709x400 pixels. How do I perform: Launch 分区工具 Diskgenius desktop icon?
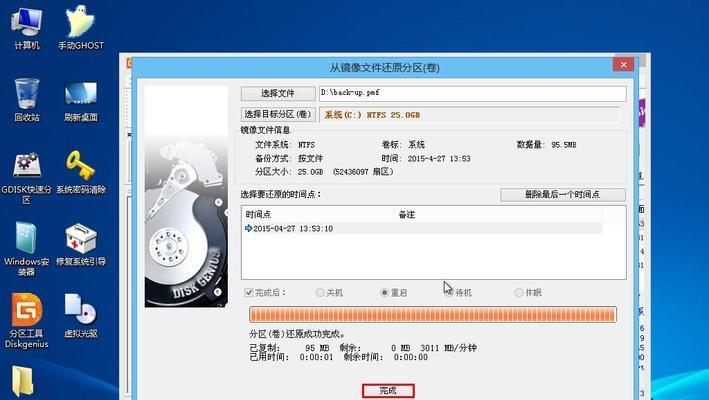click(27, 321)
